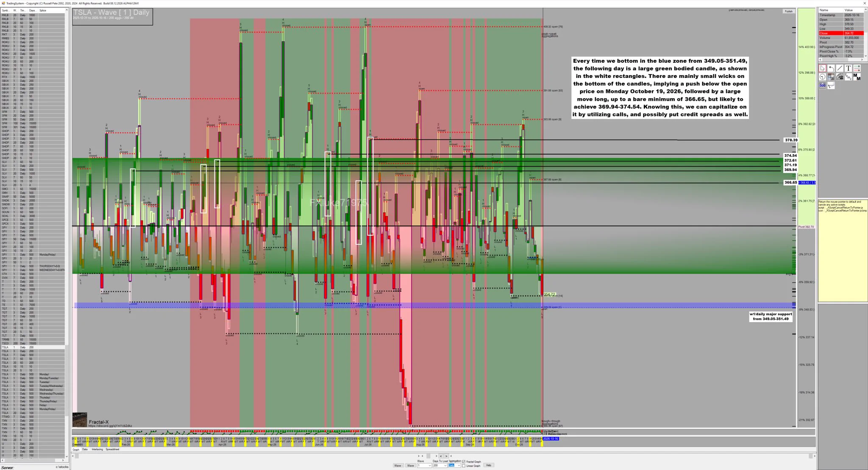868x470 pixels.
Task: Switch to the Interlacing tab
Action: pyautogui.click(x=97, y=450)
